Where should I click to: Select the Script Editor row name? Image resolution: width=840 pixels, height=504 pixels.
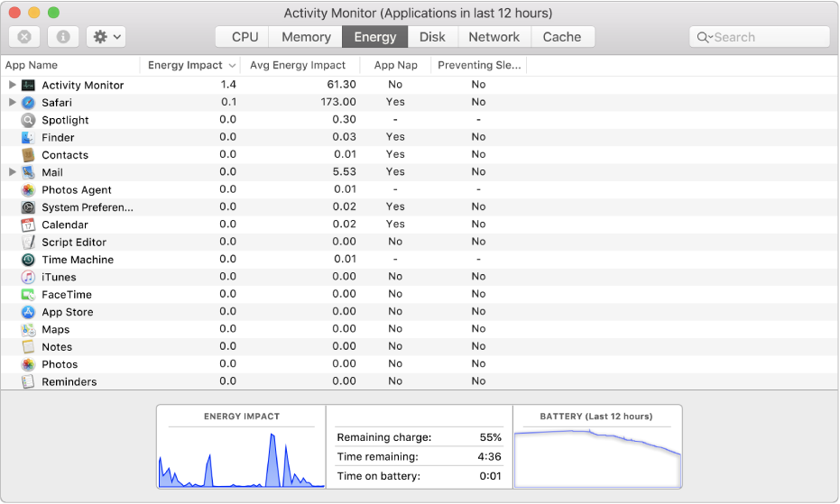coord(74,243)
